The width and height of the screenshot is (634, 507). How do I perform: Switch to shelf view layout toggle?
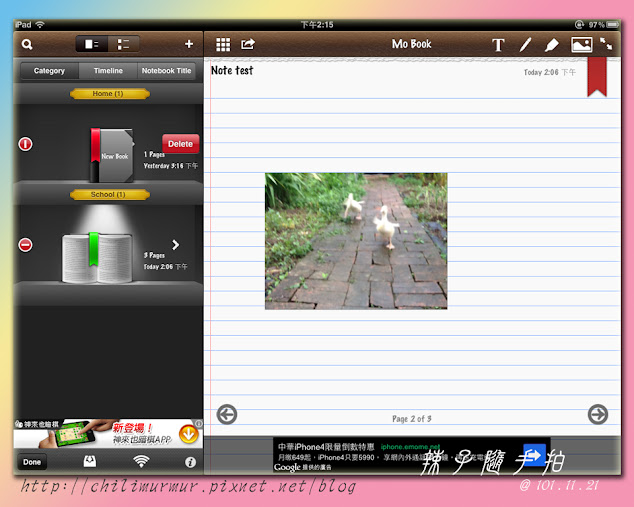[92, 44]
